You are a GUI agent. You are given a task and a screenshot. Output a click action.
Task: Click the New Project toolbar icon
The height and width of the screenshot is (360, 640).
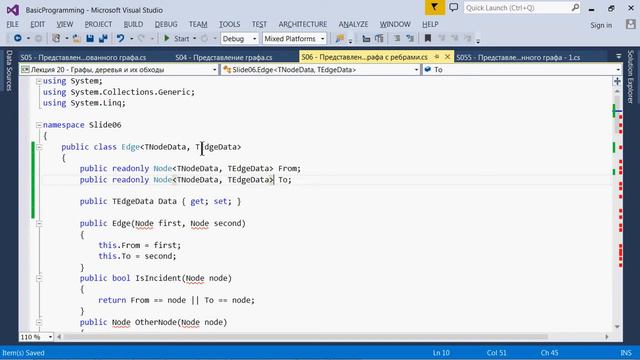click(56, 38)
